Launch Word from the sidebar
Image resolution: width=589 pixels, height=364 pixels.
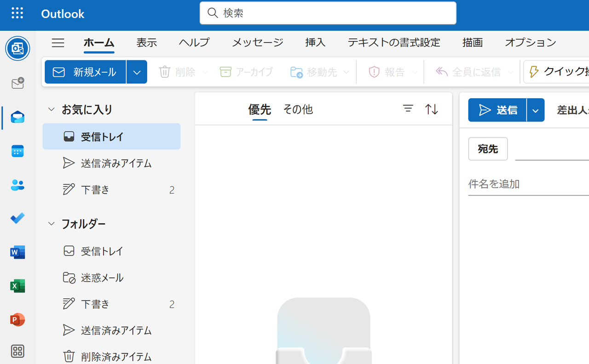coord(17,252)
